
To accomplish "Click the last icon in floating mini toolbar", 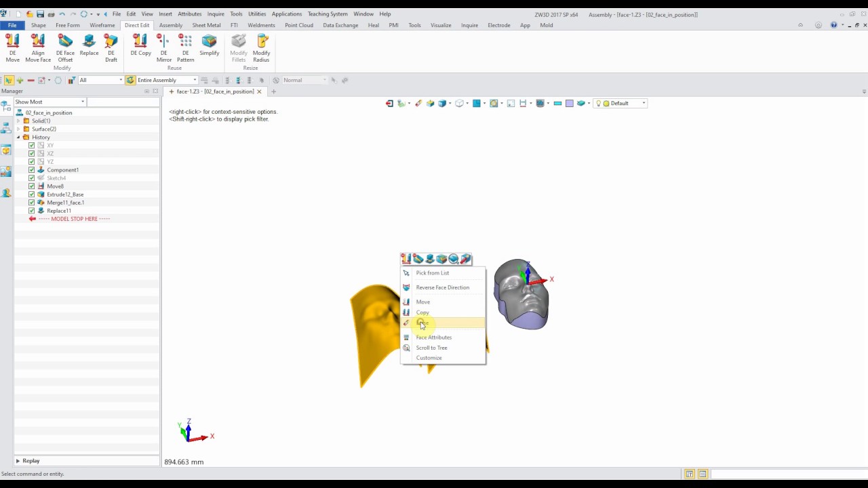I will [465, 259].
